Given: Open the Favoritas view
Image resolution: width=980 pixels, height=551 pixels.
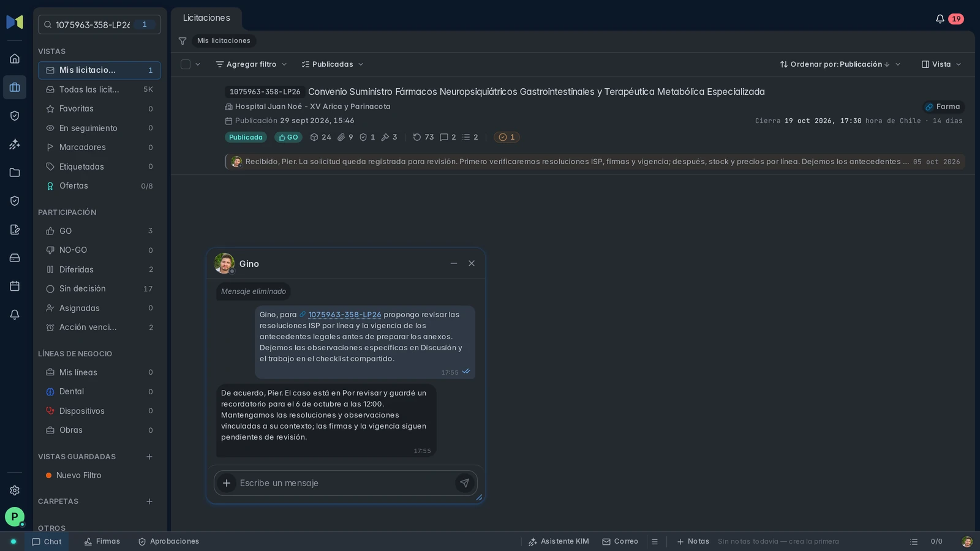Looking at the screenshot, I should click(x=99, y=109).
